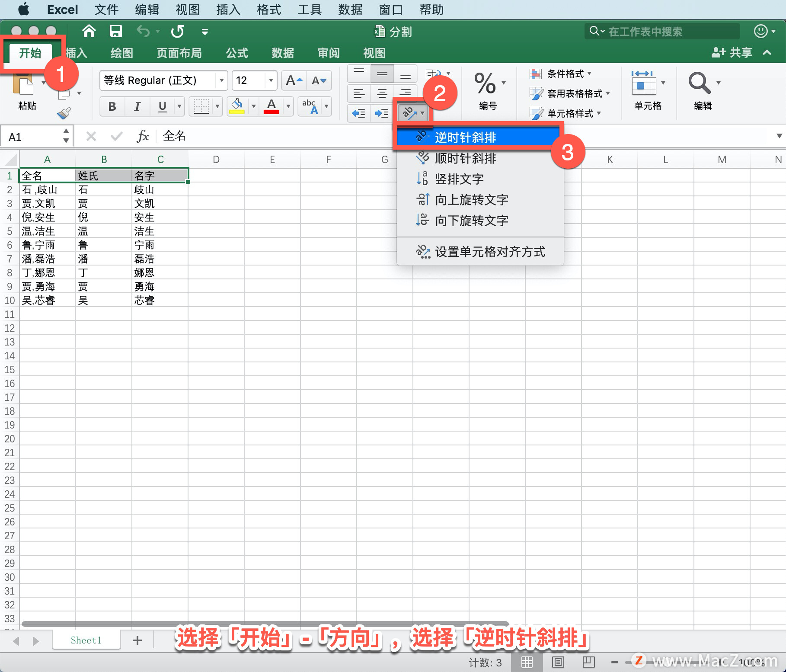Screen dimensions: 786x672
Task: Open Cell Styles (单元格样式) menu
Action: click(566, 113)
